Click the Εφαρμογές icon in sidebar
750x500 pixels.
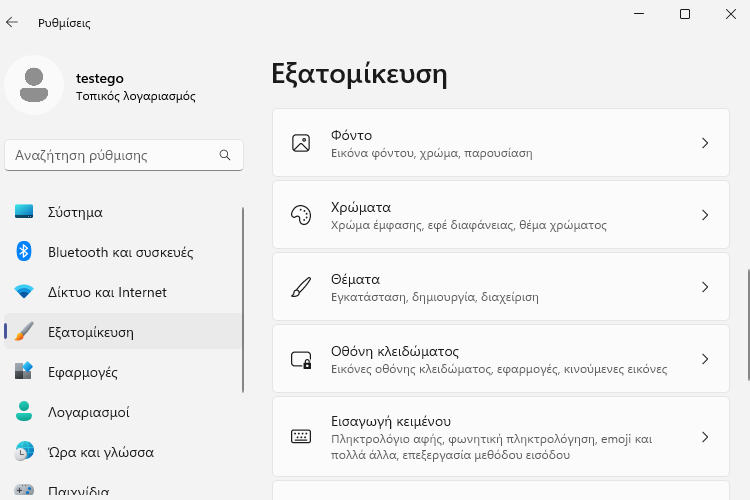(x=25, y=372)
